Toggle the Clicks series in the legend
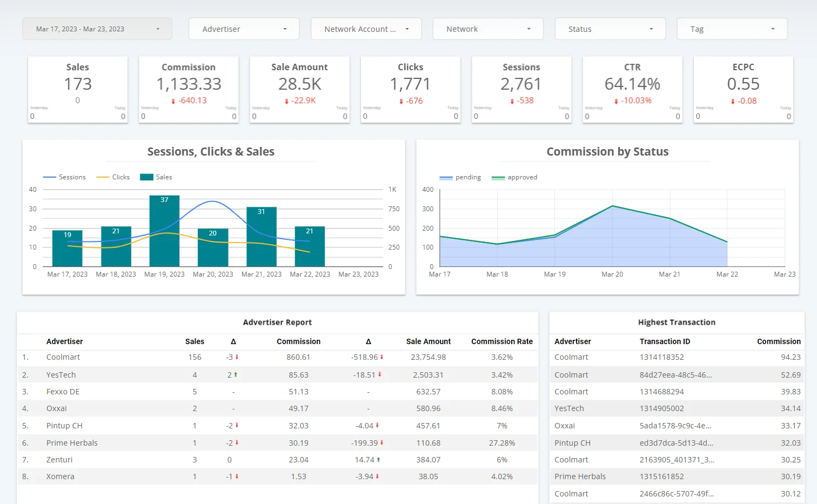 click(x=103, y=177)
